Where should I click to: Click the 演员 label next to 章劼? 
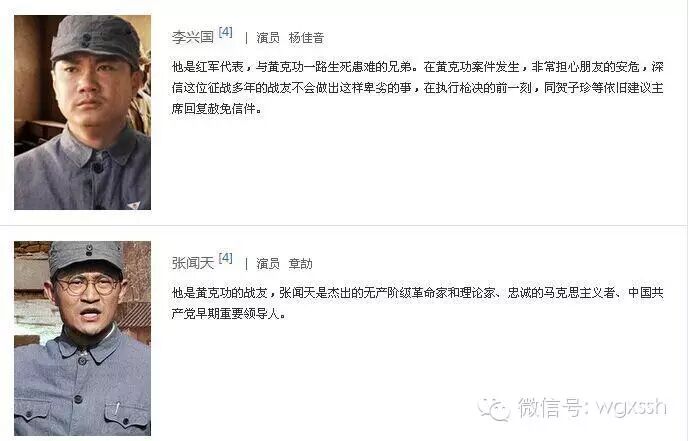point(268,264)
